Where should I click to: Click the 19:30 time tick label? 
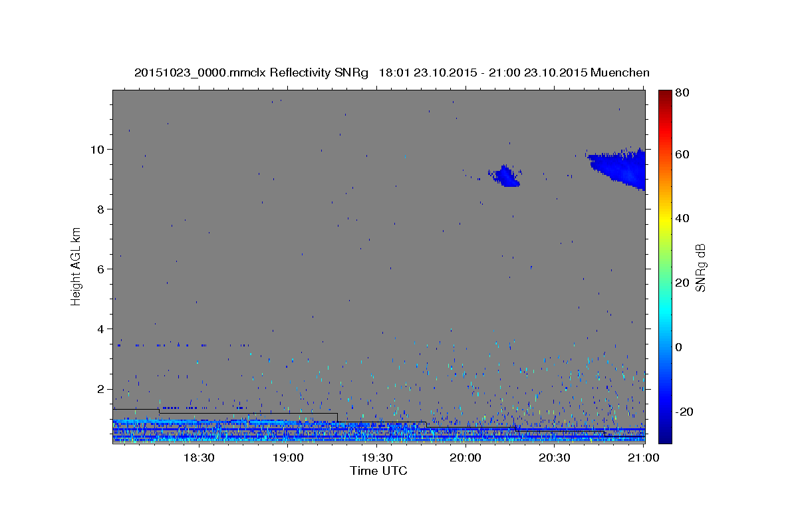pyautogui.click(x=377, y=458)
